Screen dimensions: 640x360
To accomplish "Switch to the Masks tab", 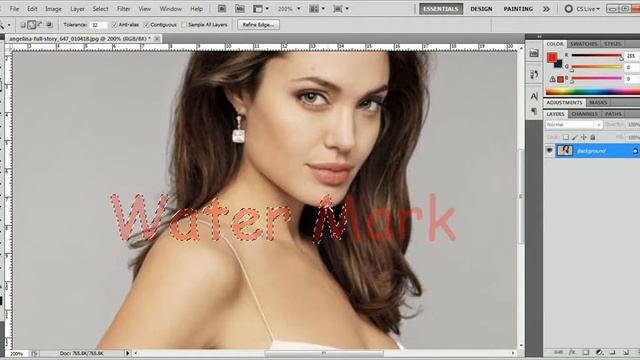I will 598,102.
